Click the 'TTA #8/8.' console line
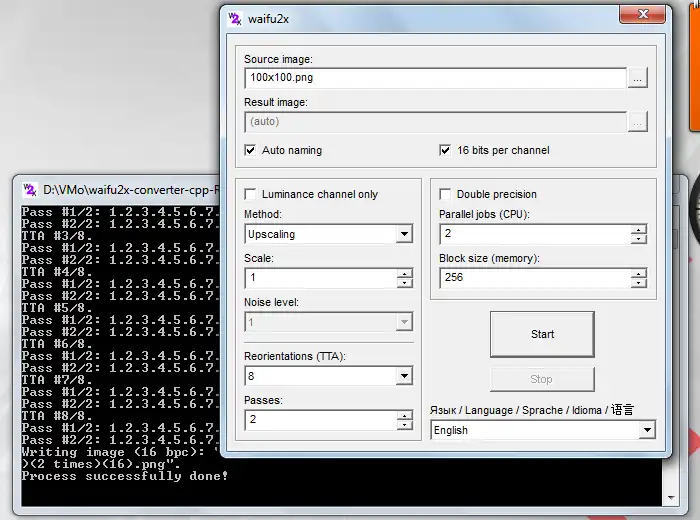This screenshot has width=700, height=520. point(57,416)
